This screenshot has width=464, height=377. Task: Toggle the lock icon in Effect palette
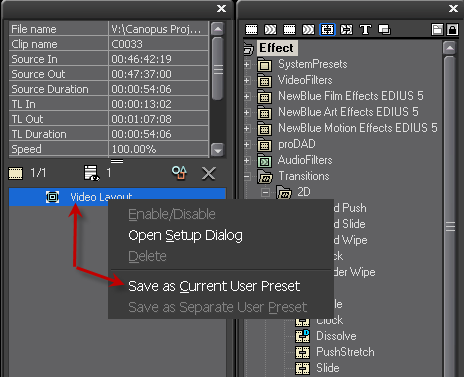point(452,30)
